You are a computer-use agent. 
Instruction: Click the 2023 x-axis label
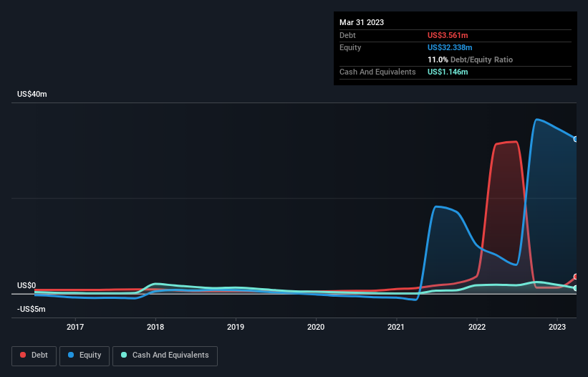point(557,327)
